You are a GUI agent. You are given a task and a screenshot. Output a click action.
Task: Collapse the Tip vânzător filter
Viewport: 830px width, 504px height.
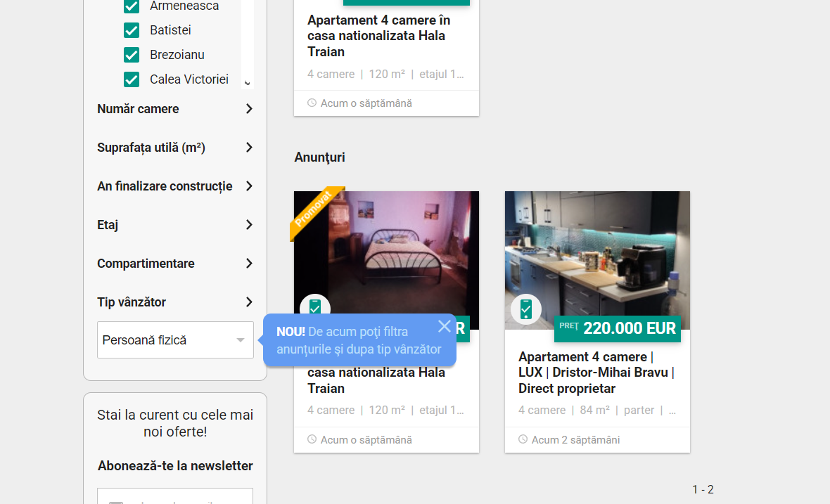[x=175, y=302]
